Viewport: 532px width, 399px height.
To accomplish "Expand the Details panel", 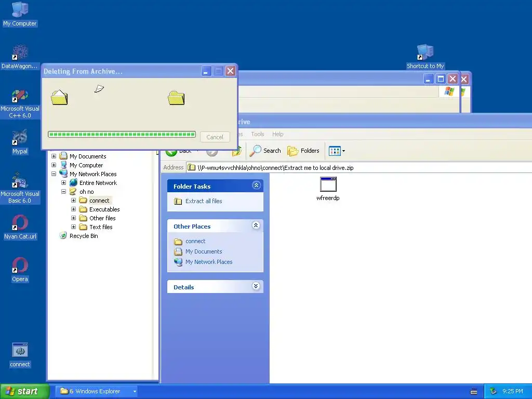I will (x=256, y=286).
